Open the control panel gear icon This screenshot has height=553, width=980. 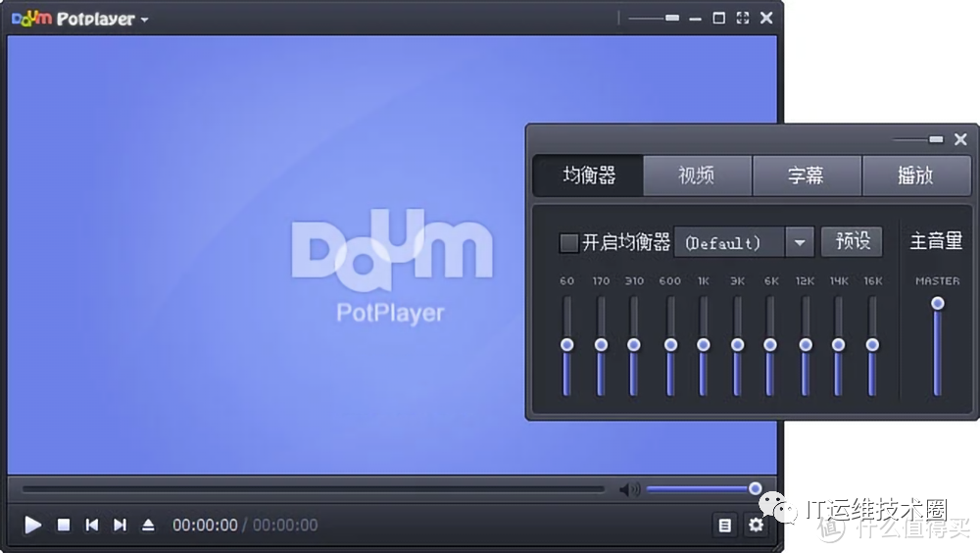pyautogui.click(x=757, y=526)
